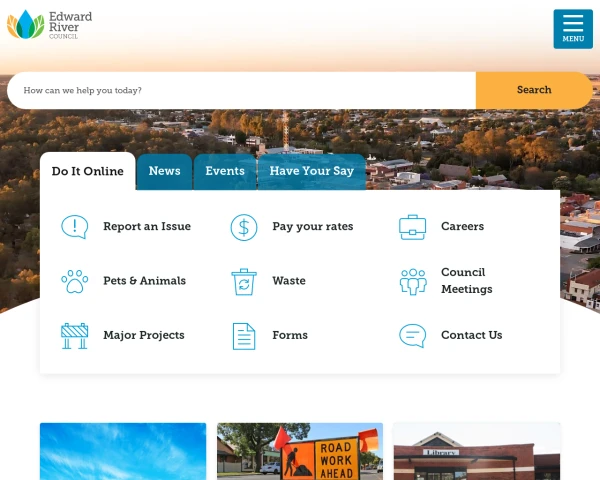Viewport: 600px width, 480px height.
Task: Click the Edward River Council logo
Action: click(50, 25)
